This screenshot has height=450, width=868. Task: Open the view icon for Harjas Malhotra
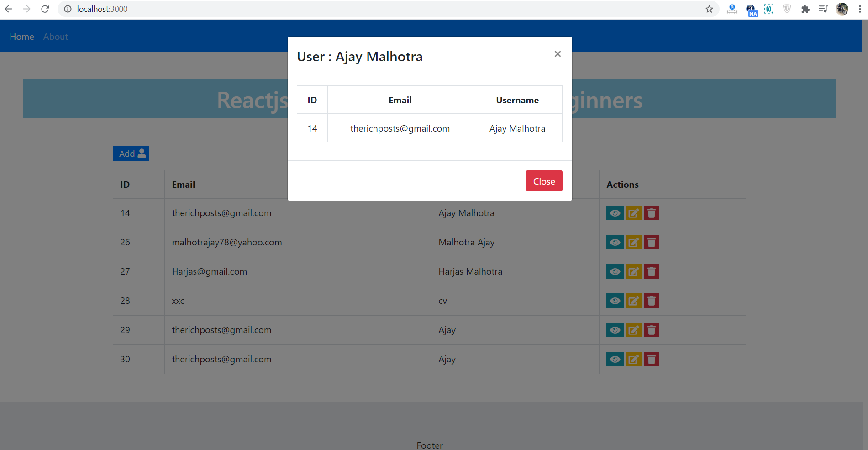[x=615, y=271]
